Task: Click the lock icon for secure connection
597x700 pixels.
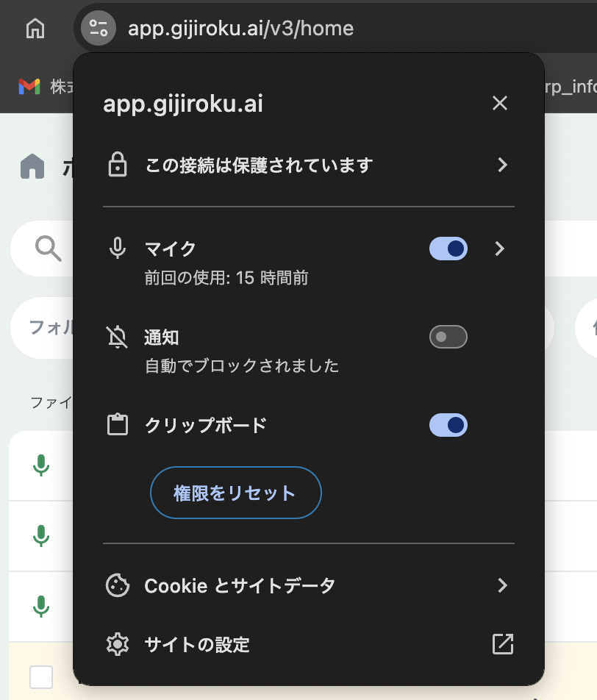Action: (x=118, y=165)
